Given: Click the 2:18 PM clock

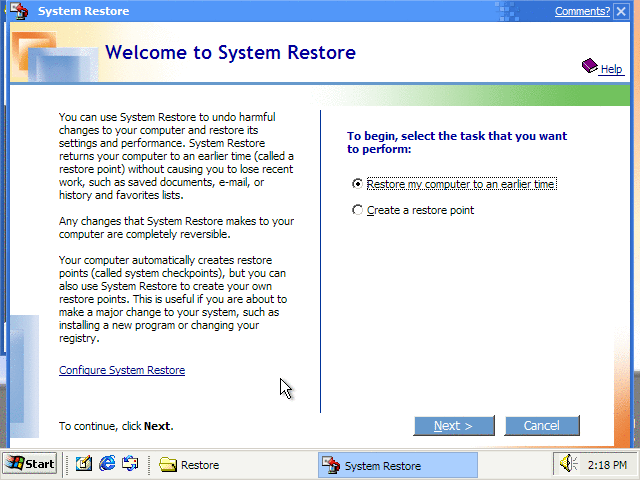Looking at the screenshot, I should [x=607, y=465].
